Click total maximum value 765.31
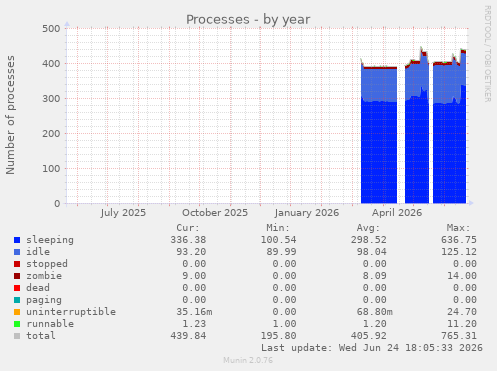The height and width of the screenshot is (371, 497). click(459, 336)
